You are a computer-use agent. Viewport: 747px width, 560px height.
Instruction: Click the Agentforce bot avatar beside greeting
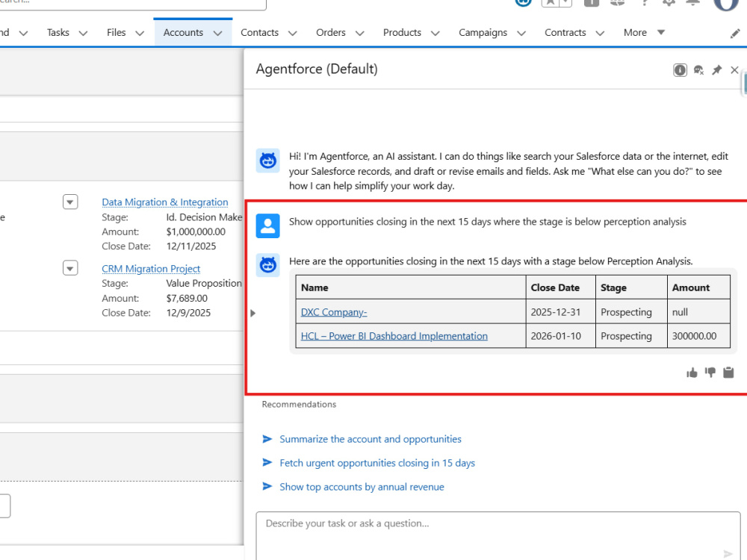click(x=267, y=161)
